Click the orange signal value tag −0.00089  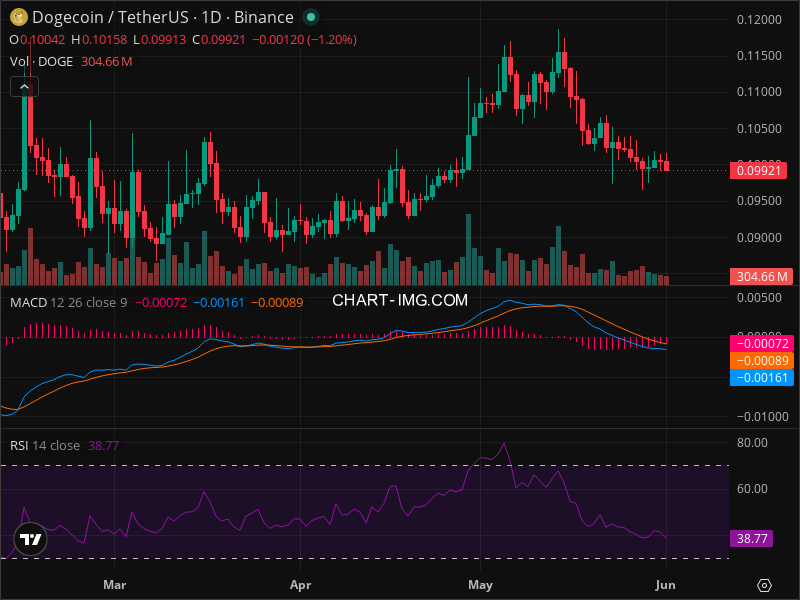761,360
